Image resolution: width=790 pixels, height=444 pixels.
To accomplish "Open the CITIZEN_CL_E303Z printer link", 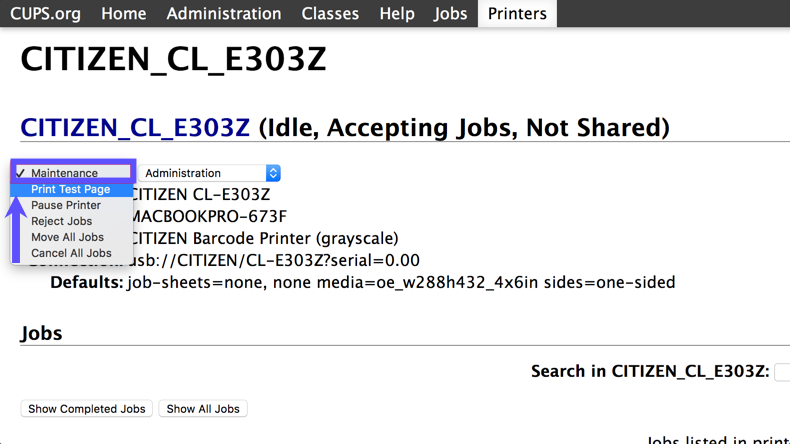I will (135, 128).
